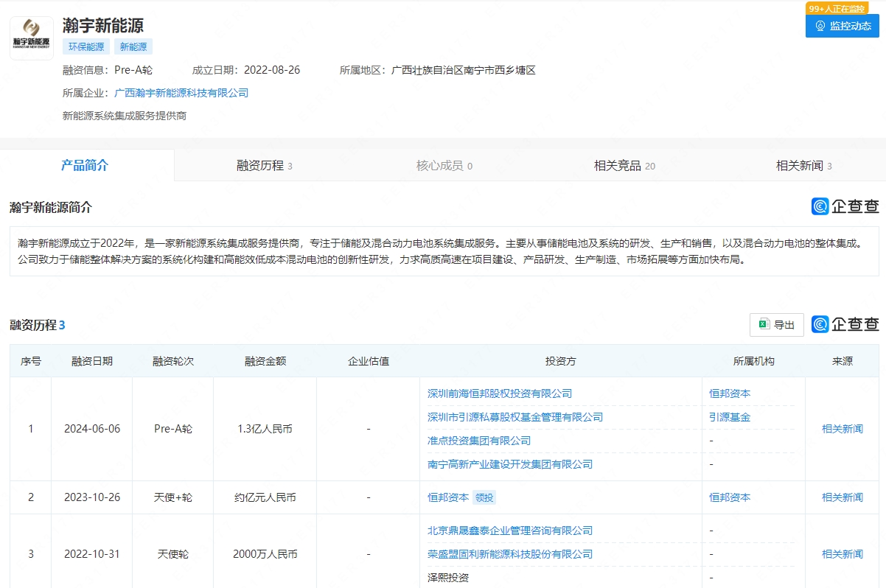
Task: Click the 环保能源 tag under the company name
Action: coord(86,46)
